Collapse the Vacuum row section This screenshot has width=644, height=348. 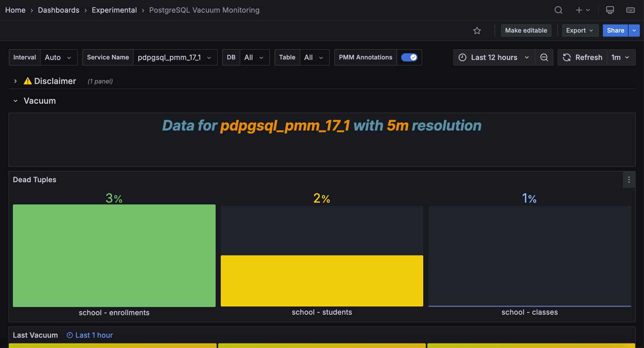pos(15,101)
